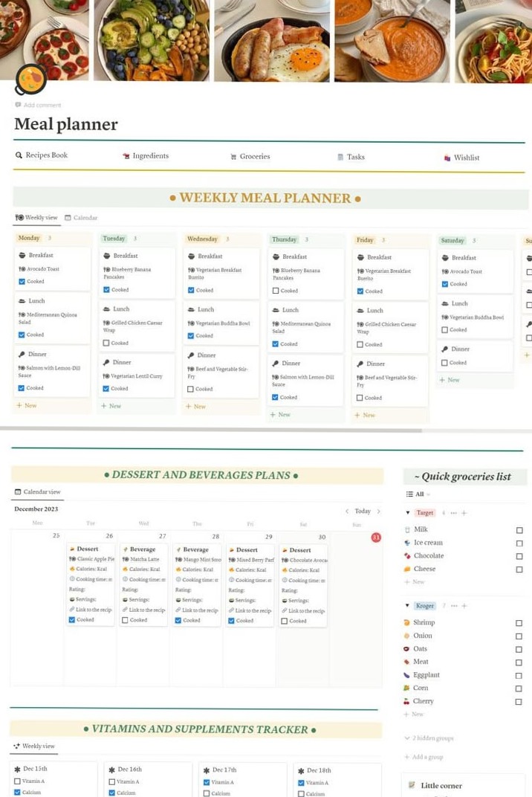The height and width of the screenshot is (797, 532).
Task: Check Cooked for Wednesday Beef and Vegetable Stir-Fry
Action: 190,389
